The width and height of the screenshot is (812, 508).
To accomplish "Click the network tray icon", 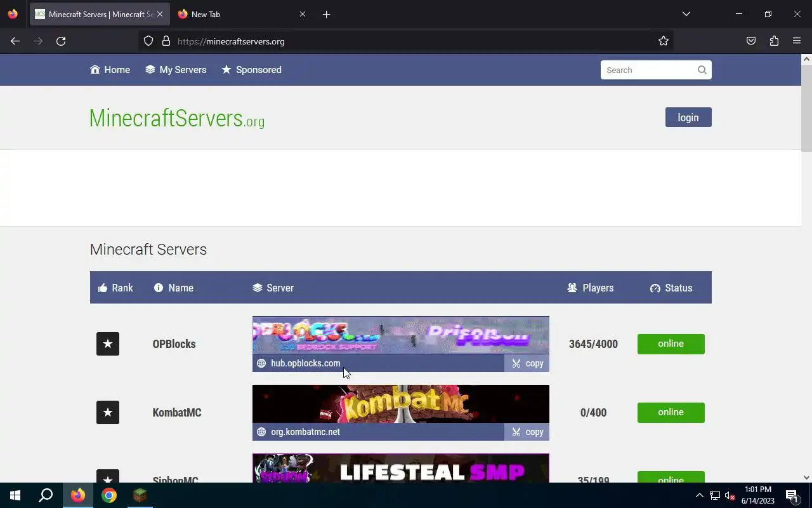I will (715, 495).
